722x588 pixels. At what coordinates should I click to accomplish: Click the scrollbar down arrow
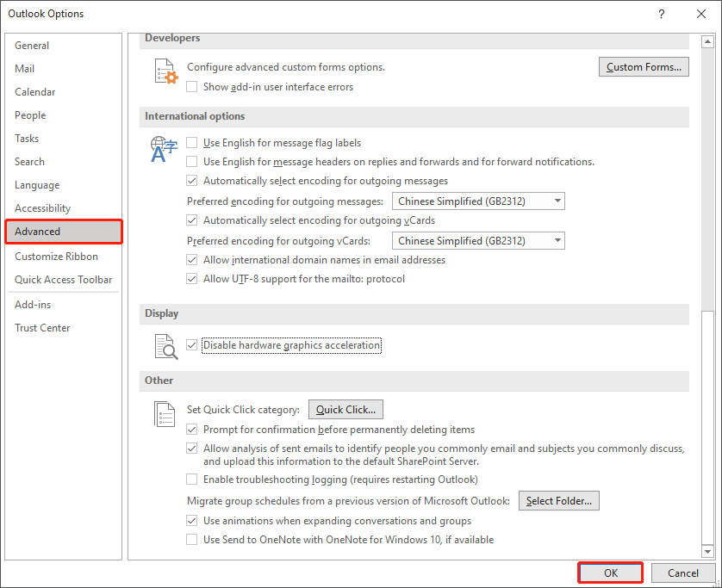coord(708,552)
